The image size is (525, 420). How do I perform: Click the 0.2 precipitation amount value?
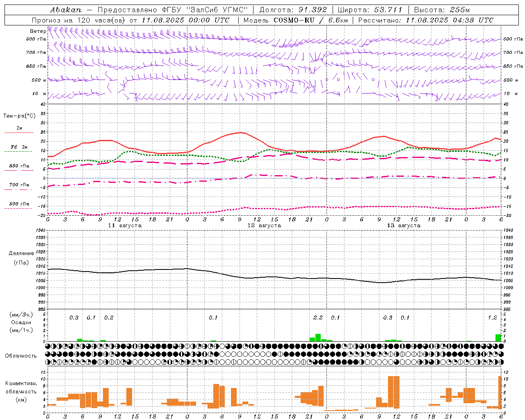[x=109, y=317]
